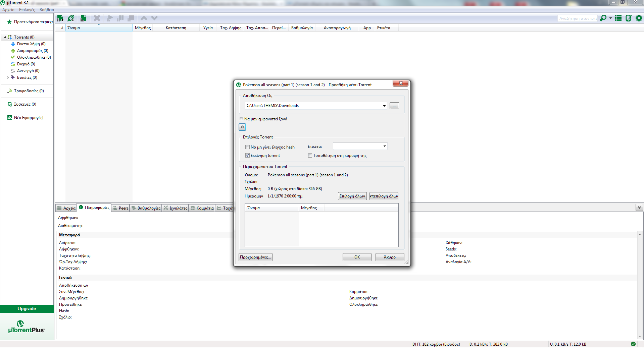
Task: Open the Βοήθεια menu
Action: pos(47,10)
